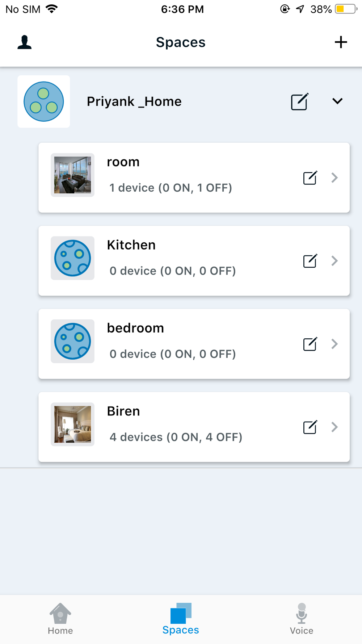Switch to the Home tab
362x644 pixels.
coord(60,619)
